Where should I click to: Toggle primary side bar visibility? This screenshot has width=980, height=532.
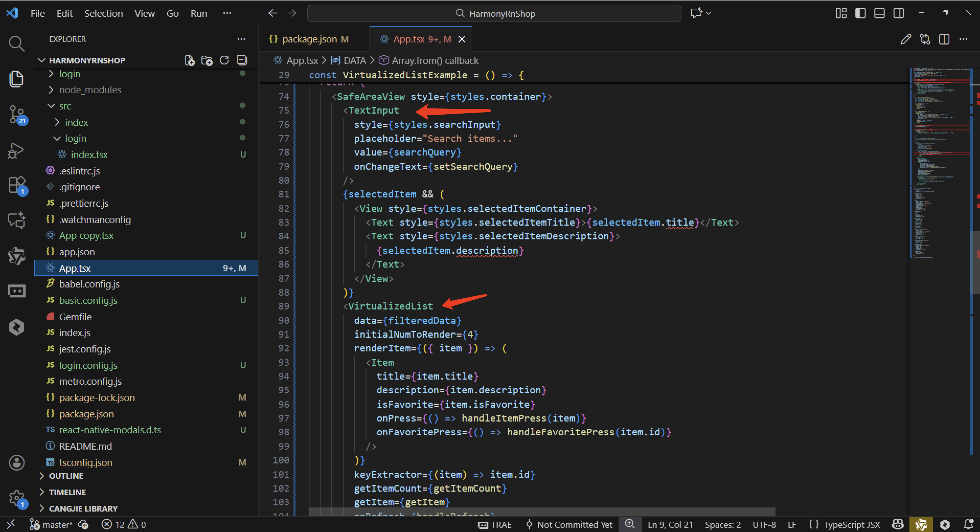[x=860, y=13]
